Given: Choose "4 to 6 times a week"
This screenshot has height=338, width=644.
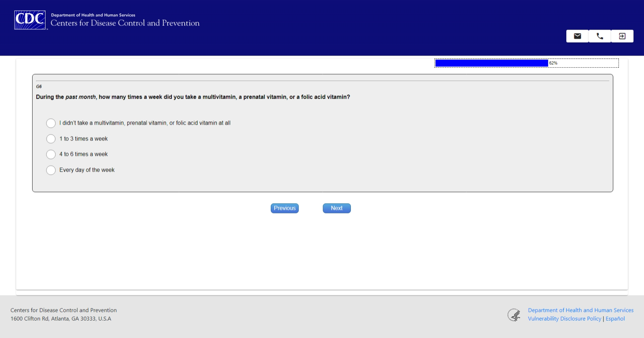Looking at the screenshot, I should point(51,154).
